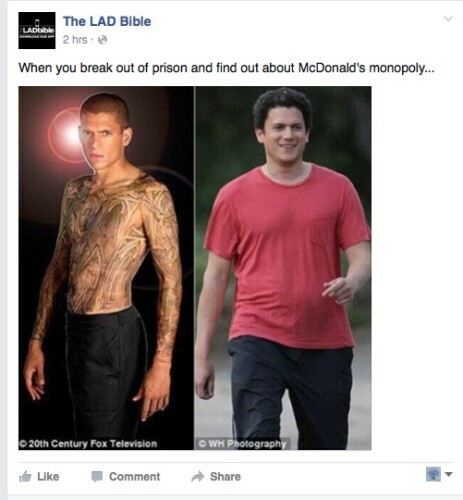Click the Share arrow icon
463x500 pixels.
(198, 477)
